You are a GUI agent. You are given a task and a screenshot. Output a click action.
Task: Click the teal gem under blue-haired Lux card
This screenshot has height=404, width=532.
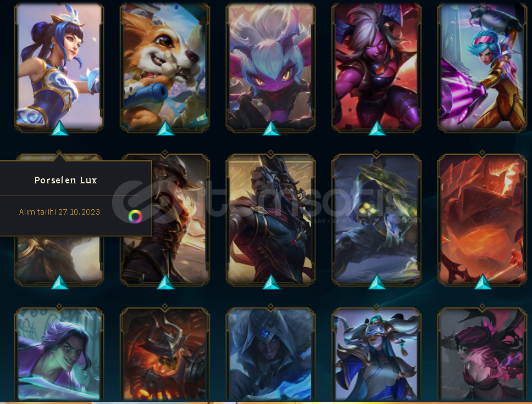pos(59,128)
